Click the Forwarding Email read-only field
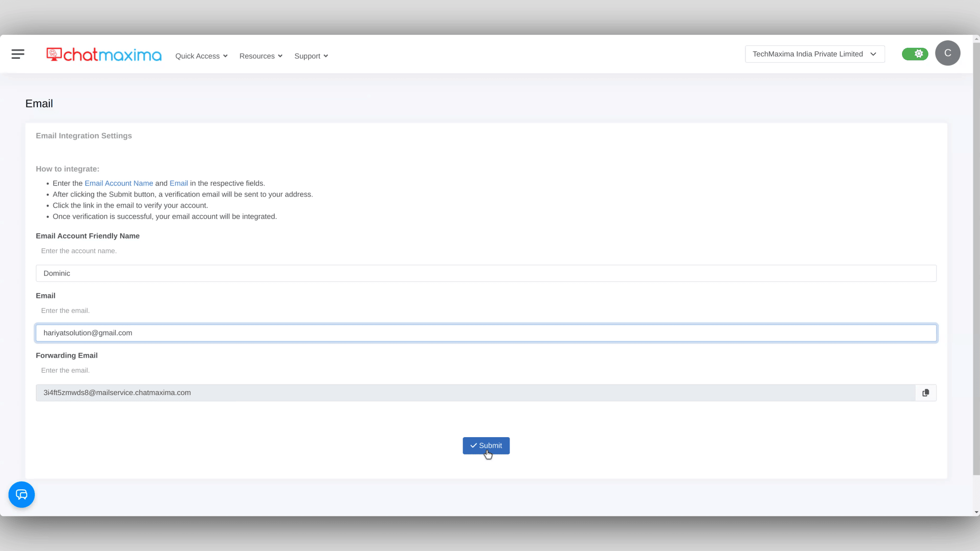 (x=475, y=393)
